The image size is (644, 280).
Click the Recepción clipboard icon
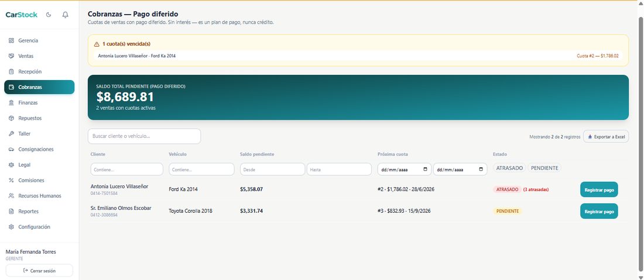click(x=12, y=72)
